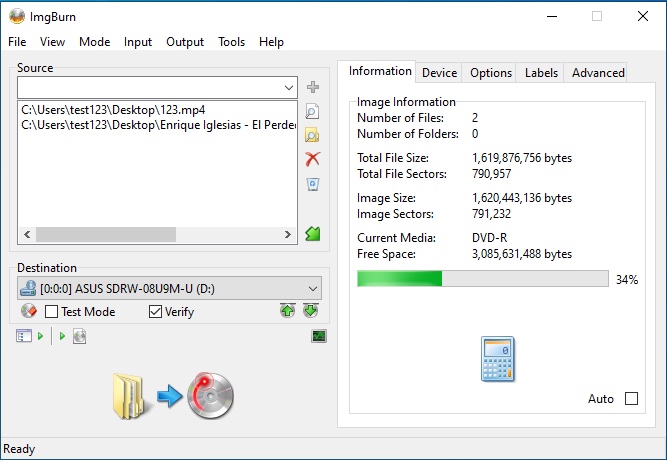Click the disc globe icon in lower toolbar

[80, 336]
